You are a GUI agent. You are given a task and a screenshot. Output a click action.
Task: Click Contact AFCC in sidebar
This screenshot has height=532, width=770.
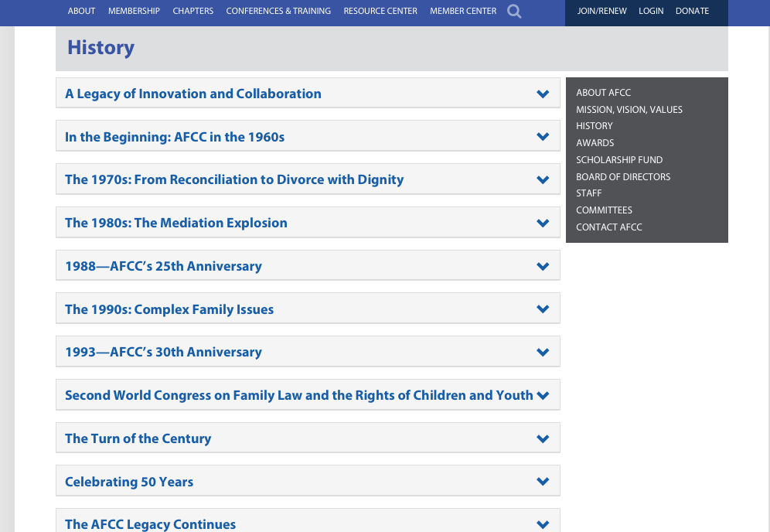point(609,227)
